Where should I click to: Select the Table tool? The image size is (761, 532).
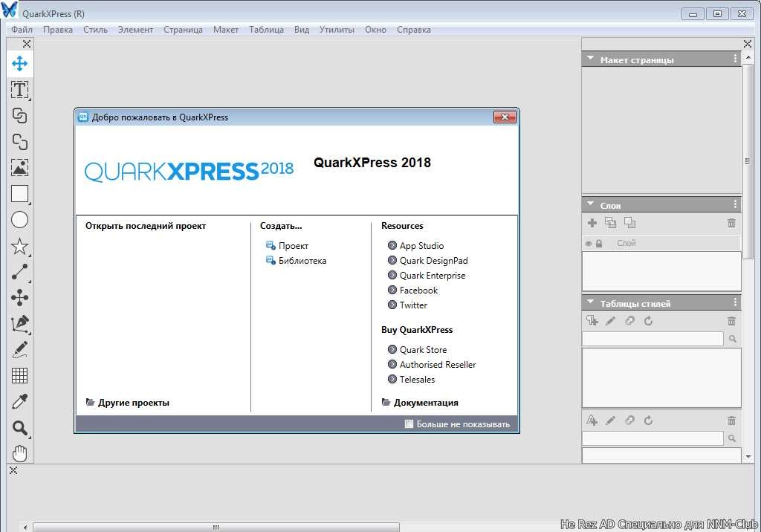click(x=19, y=375)
